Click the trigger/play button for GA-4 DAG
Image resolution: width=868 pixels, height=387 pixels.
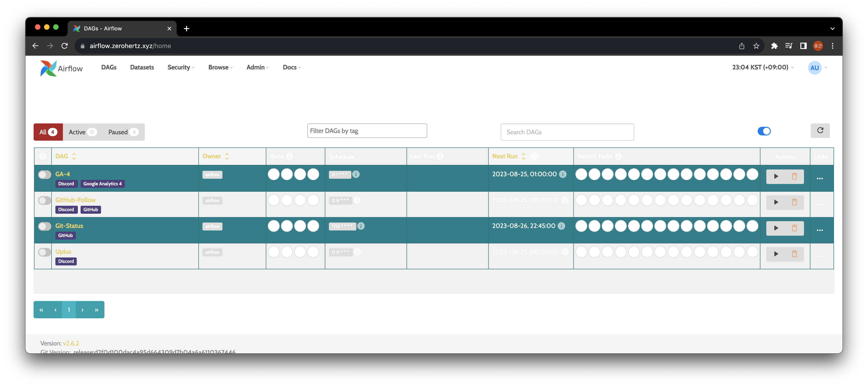click(x=776, y=176)
